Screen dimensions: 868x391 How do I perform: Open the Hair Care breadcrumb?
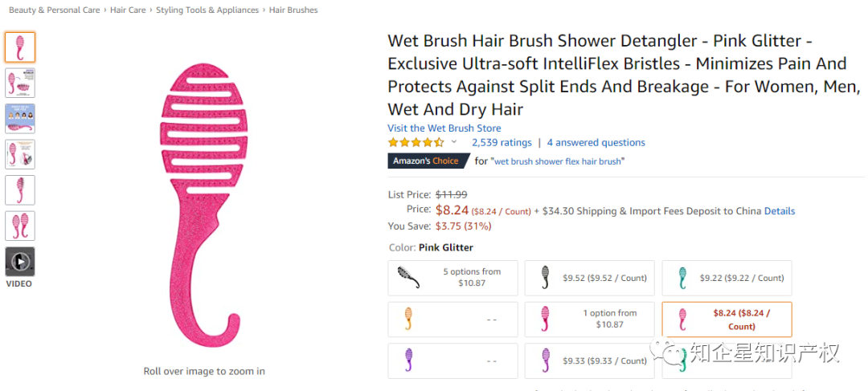tap(128, 10)
